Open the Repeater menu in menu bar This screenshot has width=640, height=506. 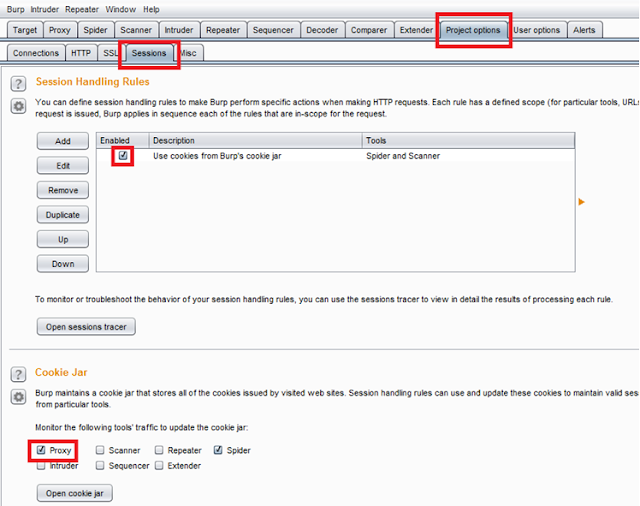tap(82, 9)
